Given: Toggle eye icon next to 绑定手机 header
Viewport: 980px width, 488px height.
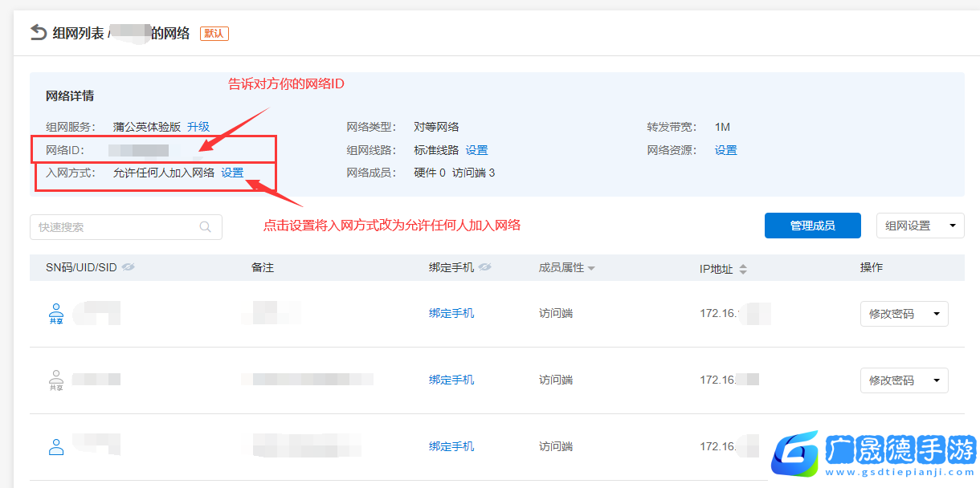Looking at the screenshot, I should point(484,267).
